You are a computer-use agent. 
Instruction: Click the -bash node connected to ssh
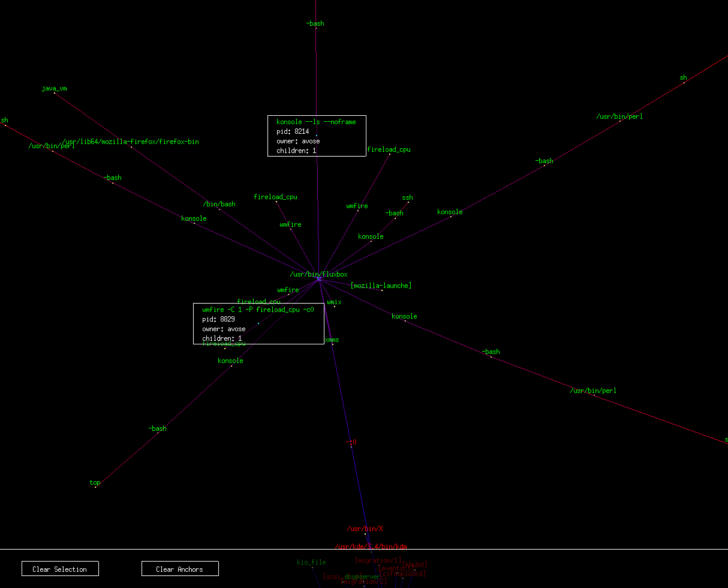click(x=395, y=218)
